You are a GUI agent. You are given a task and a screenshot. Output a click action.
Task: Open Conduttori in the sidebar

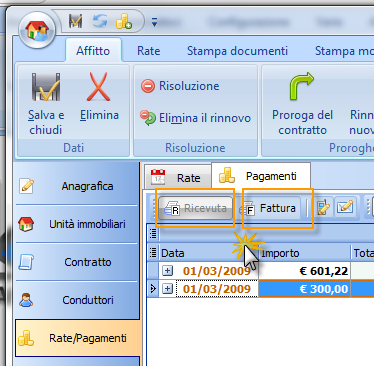[77, 300]
